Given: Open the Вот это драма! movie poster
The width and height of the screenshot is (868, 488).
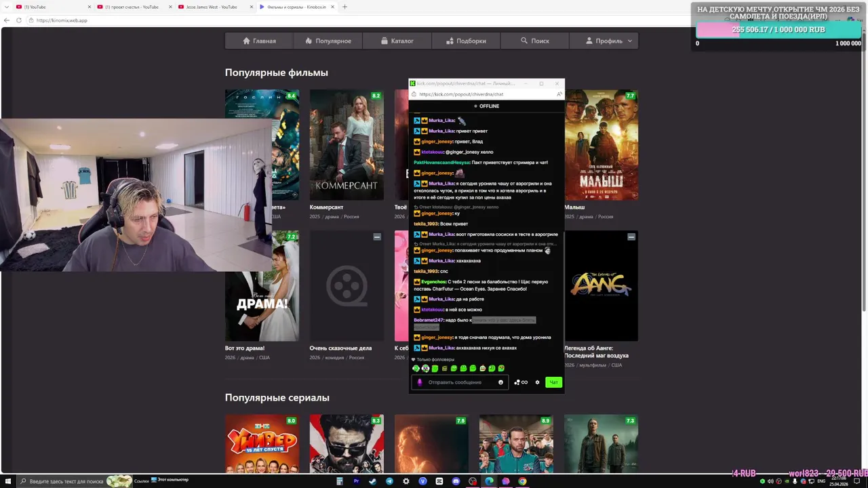Looking at the screenshot, I should click(262, 285).
